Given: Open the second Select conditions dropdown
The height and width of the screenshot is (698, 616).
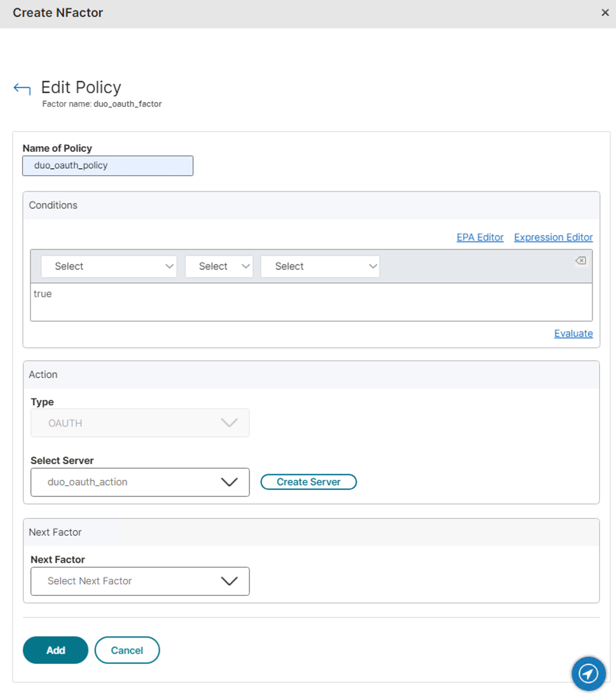Looking at the screenshot, I should click(219, 266).
